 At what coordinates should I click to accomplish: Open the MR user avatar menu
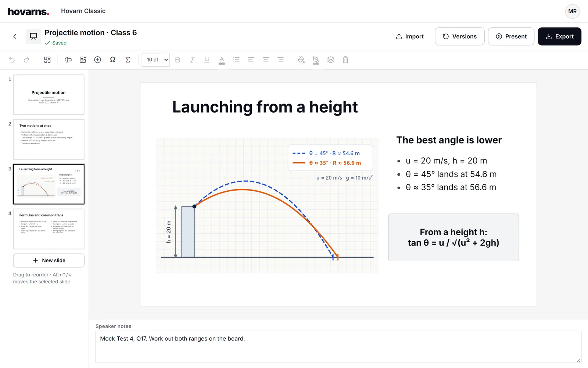click(572, 11)
